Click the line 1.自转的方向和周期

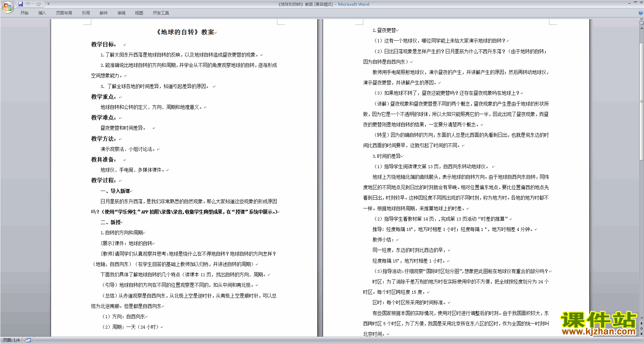[122, 233]
